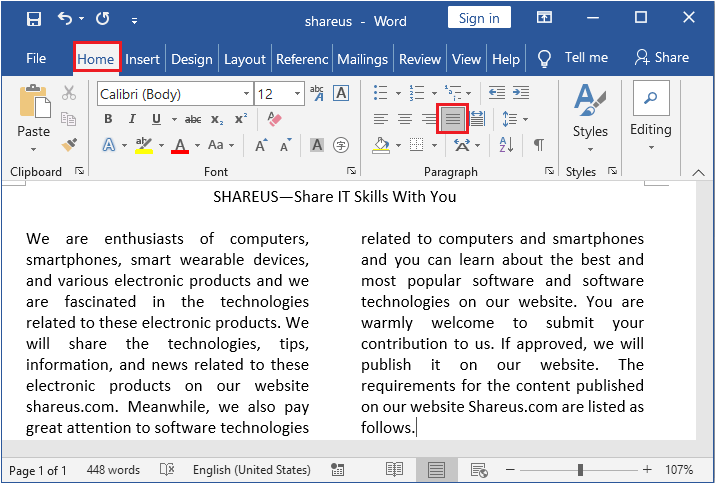The image size is (717, 484).
Task: Click the Redo/Repeat icon
Action: (x=102, y=19)
